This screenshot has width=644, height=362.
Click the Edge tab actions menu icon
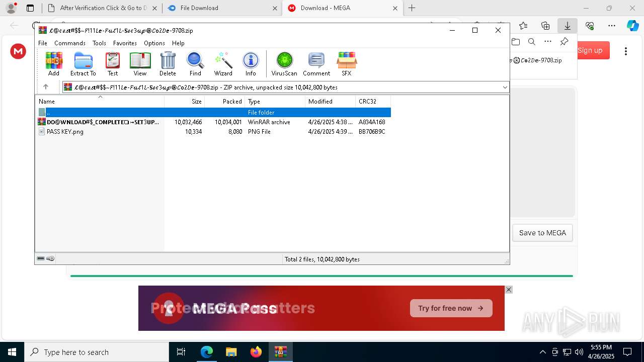click(x=30, y=8)
